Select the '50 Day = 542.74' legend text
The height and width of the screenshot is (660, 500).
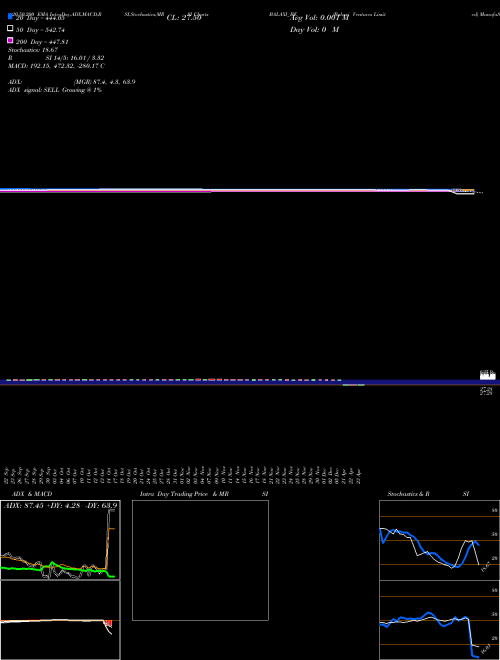(40, 30)
